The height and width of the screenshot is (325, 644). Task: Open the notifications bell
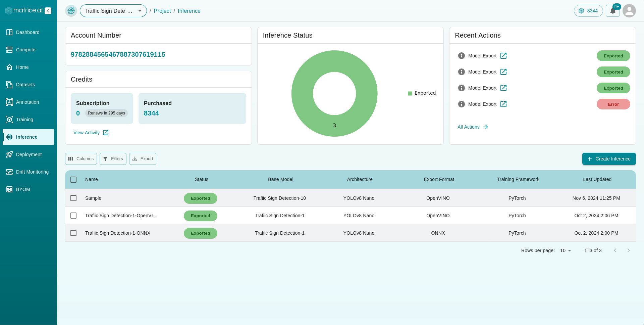(x=613, y=11)
